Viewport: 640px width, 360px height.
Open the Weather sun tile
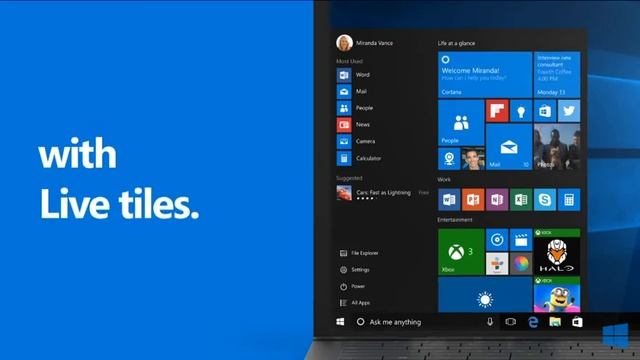(485, 295)
